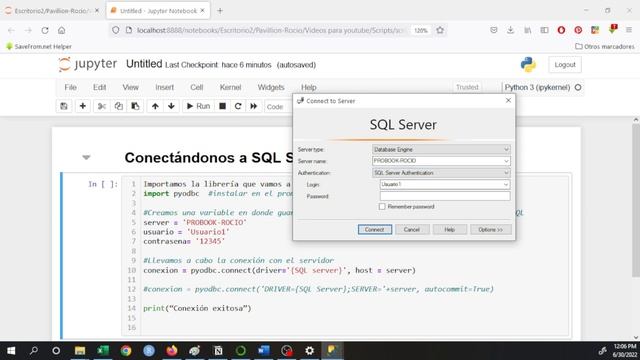Open the View menu in Jupyter

coord(130,87)
